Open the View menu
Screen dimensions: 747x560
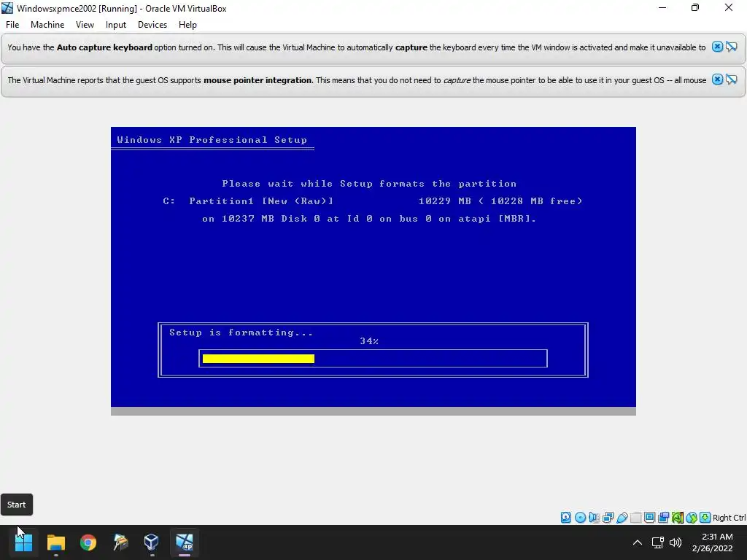pyautogui.click(x=85, y=25)
